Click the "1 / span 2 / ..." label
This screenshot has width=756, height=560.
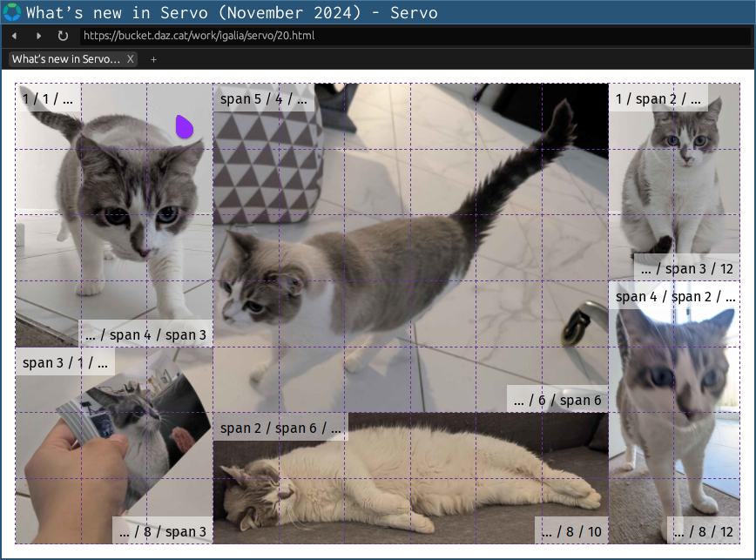coord(658,98)
